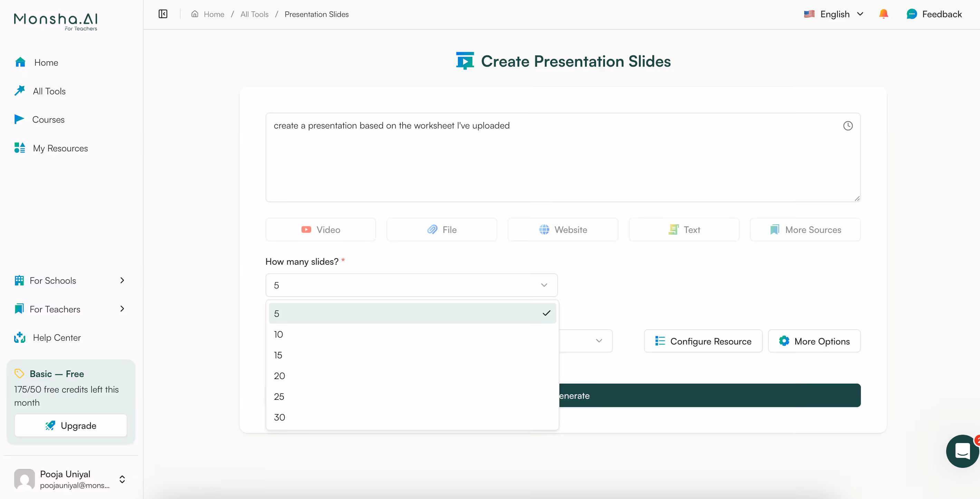Image resolution: width=980 pixels, height=499 pixels.
Task: Open the chat support bubble
Action: click(x=962, y=451)
